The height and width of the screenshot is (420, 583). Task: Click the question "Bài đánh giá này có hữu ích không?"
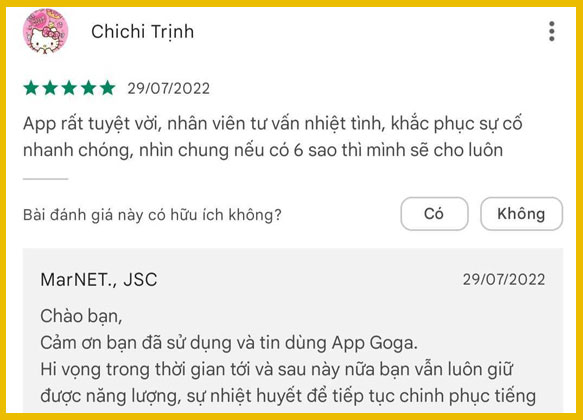(x=152, y=214)
